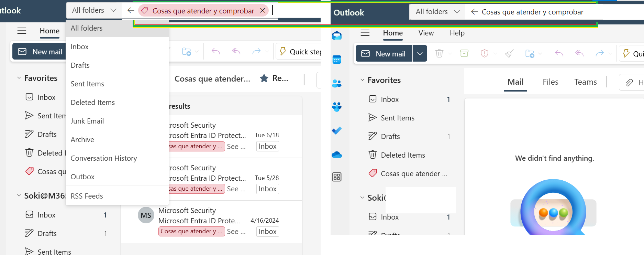Viewport: 644px width, 255px height.
Task: Open New mail dropdown arrow in right window
Action: pyautogui.click(x=420, y=54)
